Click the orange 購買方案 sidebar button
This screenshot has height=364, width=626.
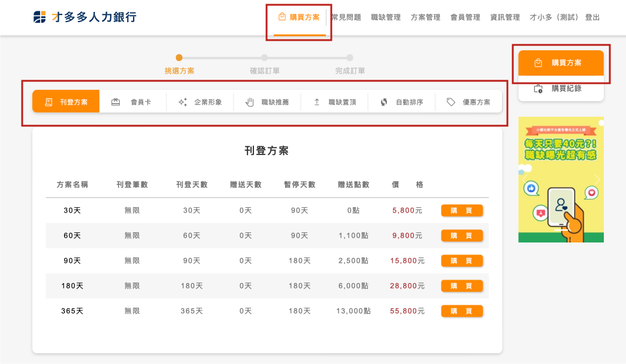(561, 63)
